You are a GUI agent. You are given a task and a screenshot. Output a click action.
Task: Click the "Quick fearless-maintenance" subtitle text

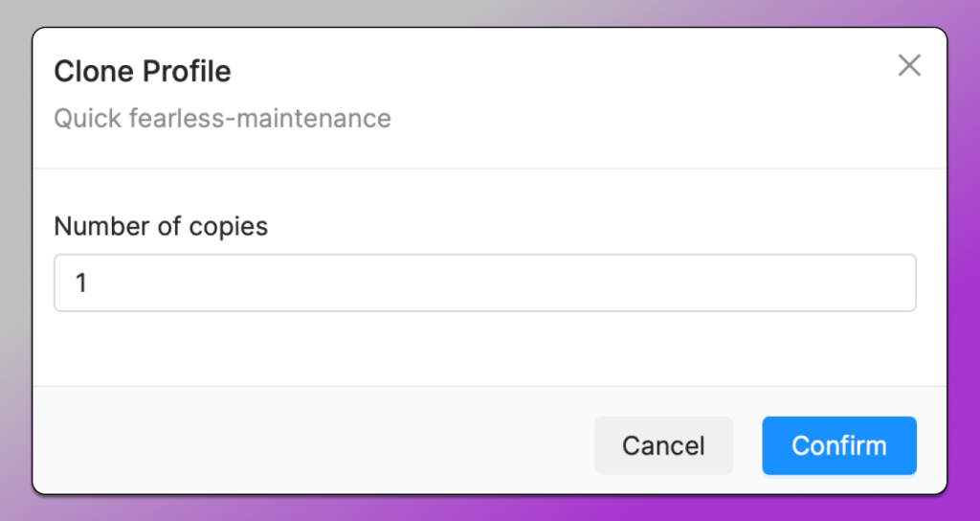222,119
